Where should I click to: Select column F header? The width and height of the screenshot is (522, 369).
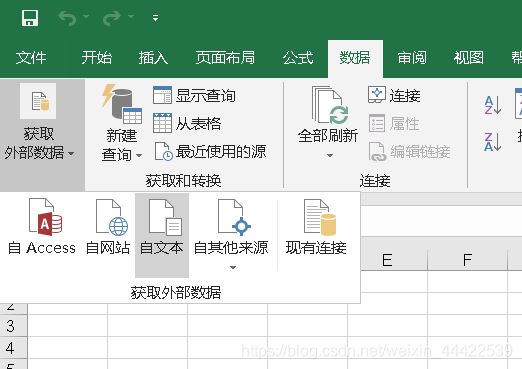coord(467,260)
